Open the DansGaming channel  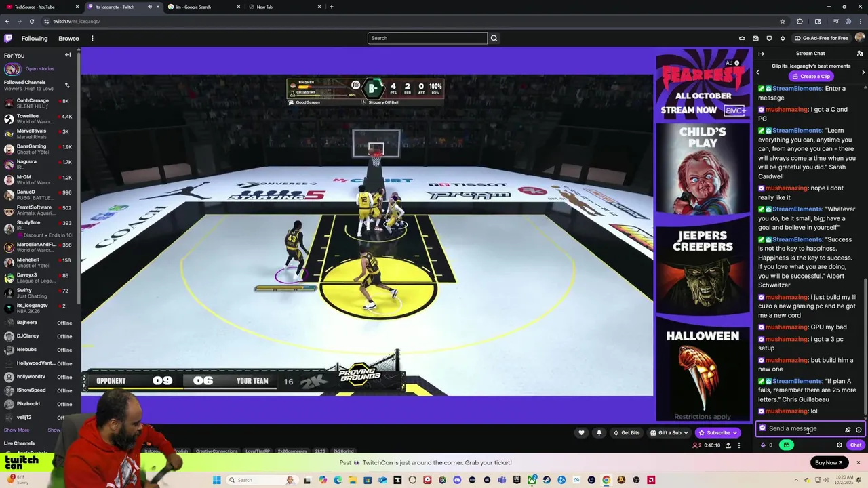tap(37, 149)
